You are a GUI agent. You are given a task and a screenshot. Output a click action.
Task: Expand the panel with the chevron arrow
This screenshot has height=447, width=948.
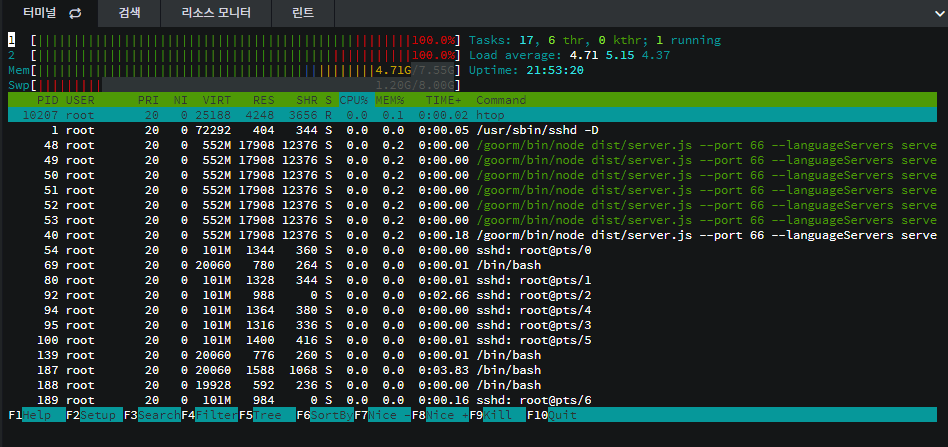[x=941, y=13]
